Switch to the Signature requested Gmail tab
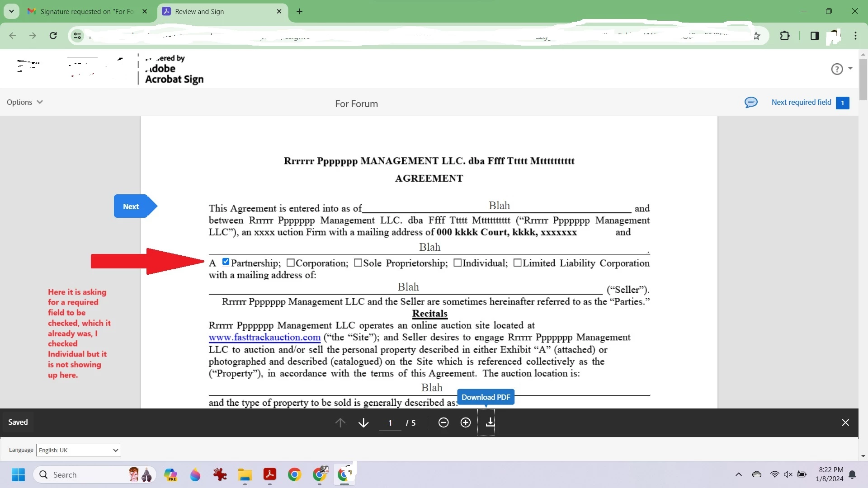Image resolution: width=868 pixels, height=488 pixels. pyautogui.click(x=86, y=12)
